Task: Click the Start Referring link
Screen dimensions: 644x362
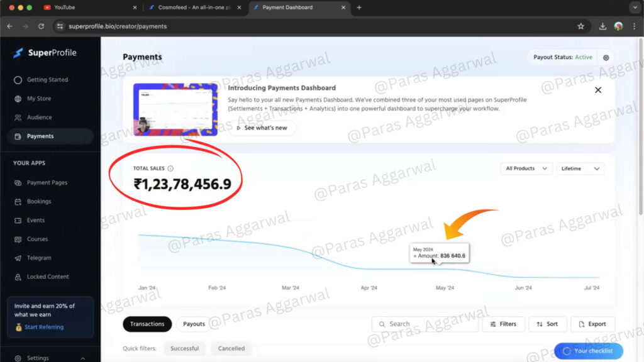Action: click(x=43, y=327)
